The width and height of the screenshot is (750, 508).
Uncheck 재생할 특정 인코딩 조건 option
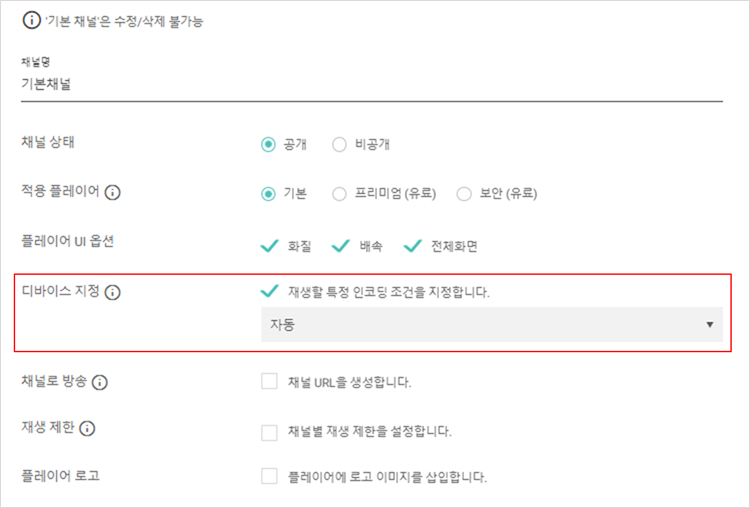click(269, 291)
